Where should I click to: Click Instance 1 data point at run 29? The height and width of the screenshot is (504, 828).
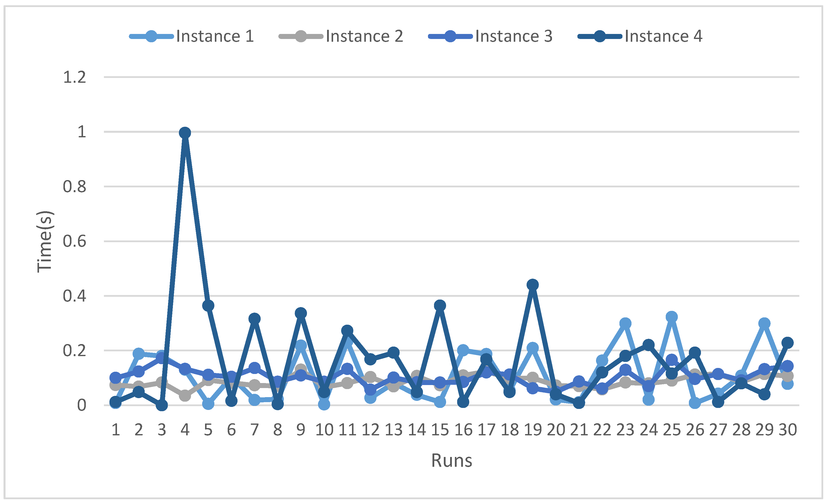(x=764, y=324)
